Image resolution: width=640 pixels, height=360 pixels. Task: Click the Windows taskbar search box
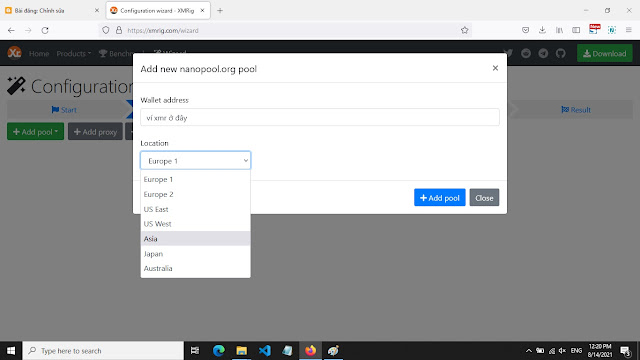[x=103, y=351]
